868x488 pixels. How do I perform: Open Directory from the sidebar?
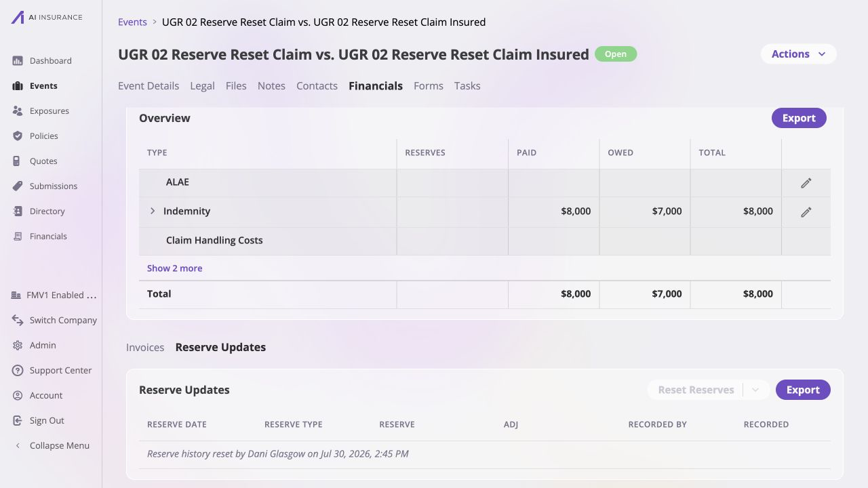[47, 211]
